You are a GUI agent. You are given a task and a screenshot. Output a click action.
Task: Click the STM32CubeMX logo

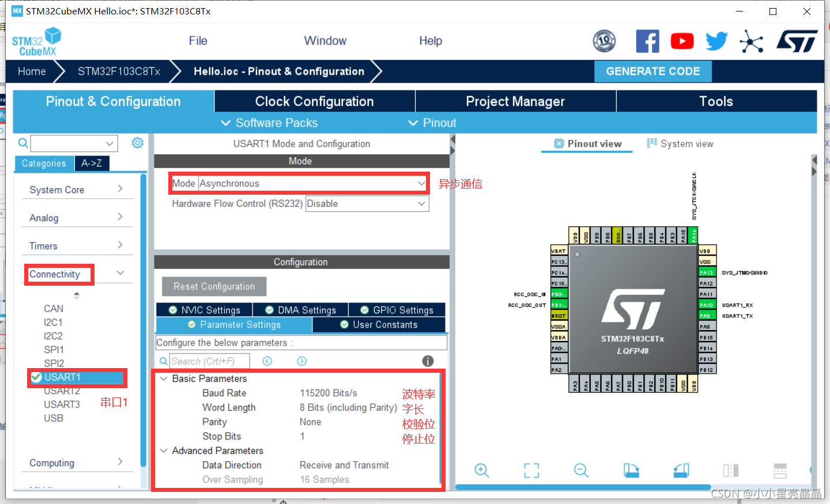click(x=37, y=41)
